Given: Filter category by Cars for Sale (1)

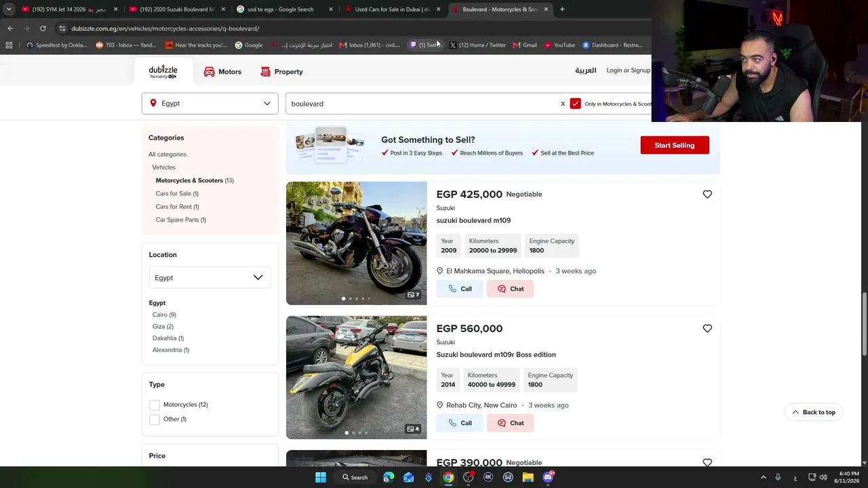Looking at the screenshot, I should (x=177, y=194).
